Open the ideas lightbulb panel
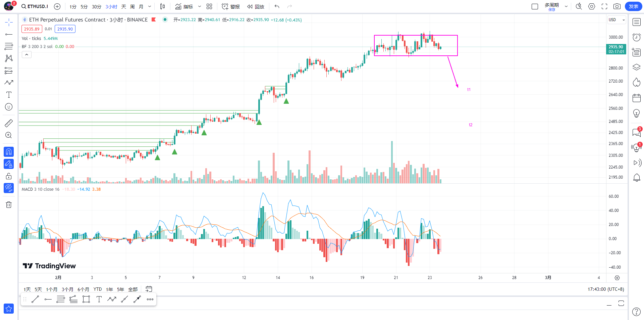Screen dimensions: 644x320 click(637, 113)
